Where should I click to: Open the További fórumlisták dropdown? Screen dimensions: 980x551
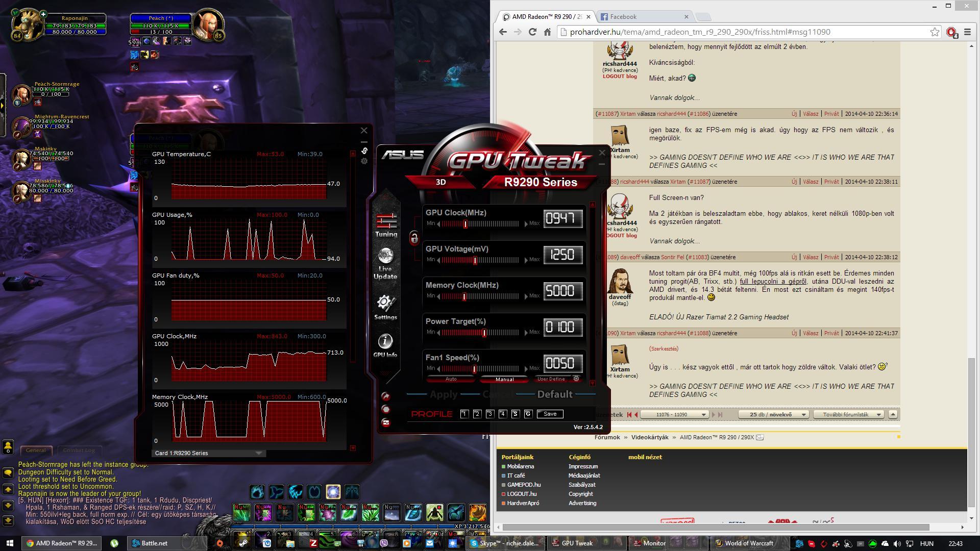click(x=849, y=414)
